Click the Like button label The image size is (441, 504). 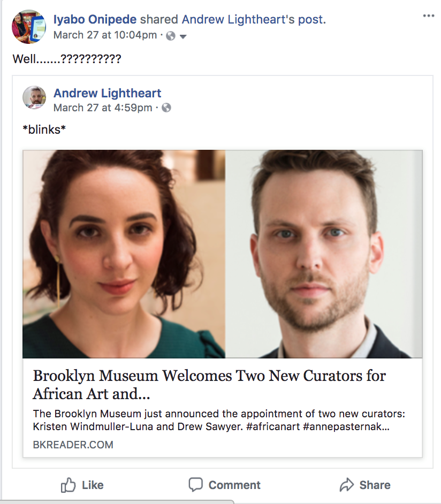point(93,485)
